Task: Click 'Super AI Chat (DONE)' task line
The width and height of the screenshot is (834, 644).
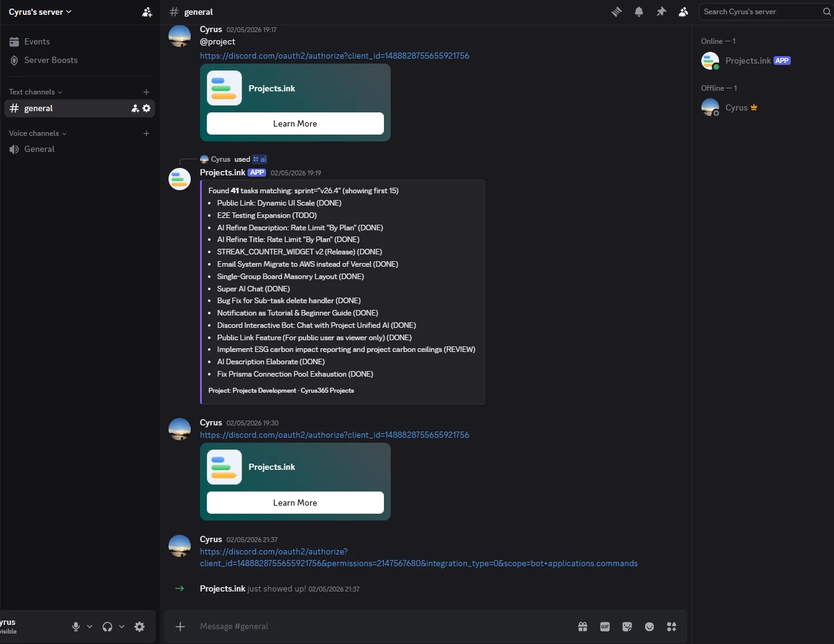Action: 253,289
